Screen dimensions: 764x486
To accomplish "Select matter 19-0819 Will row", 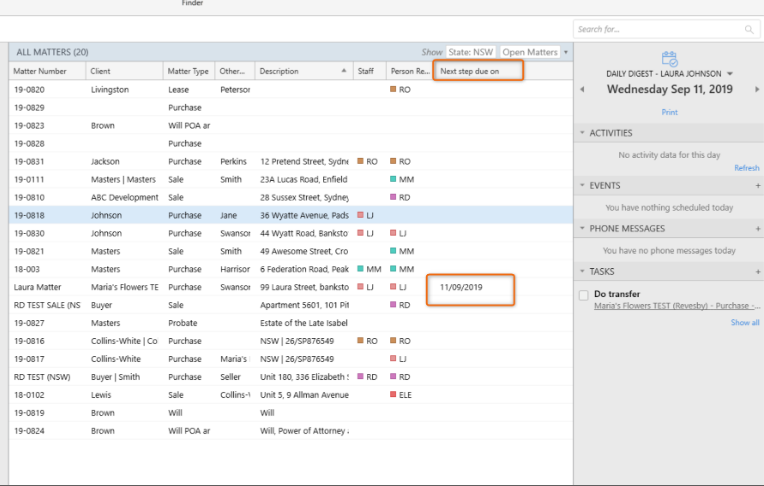I will coord(290,413).
